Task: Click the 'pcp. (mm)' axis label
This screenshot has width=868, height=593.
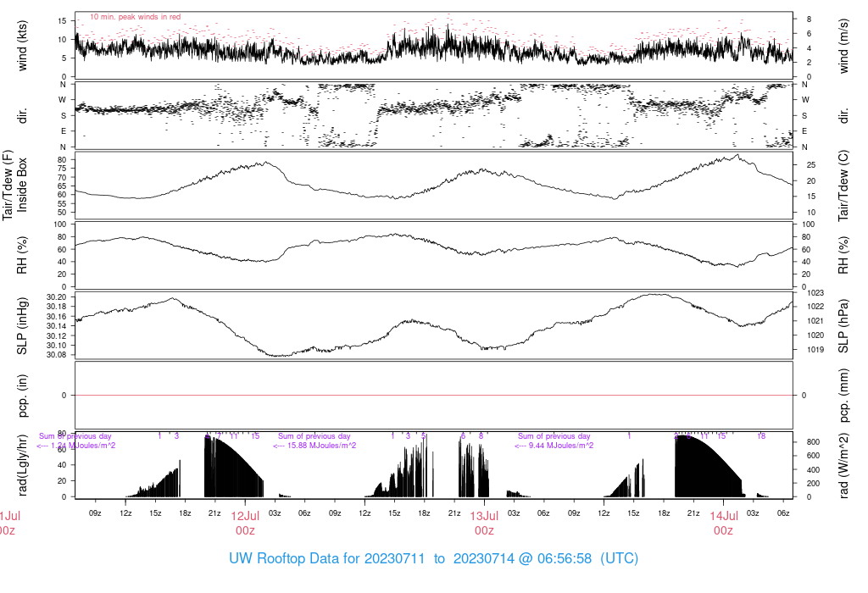Action: point(843,395)
